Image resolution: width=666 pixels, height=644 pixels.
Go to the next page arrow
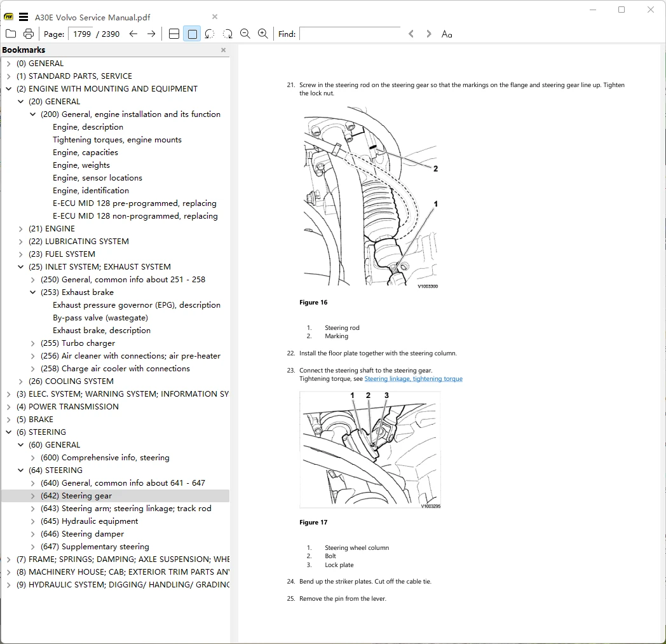151,34
